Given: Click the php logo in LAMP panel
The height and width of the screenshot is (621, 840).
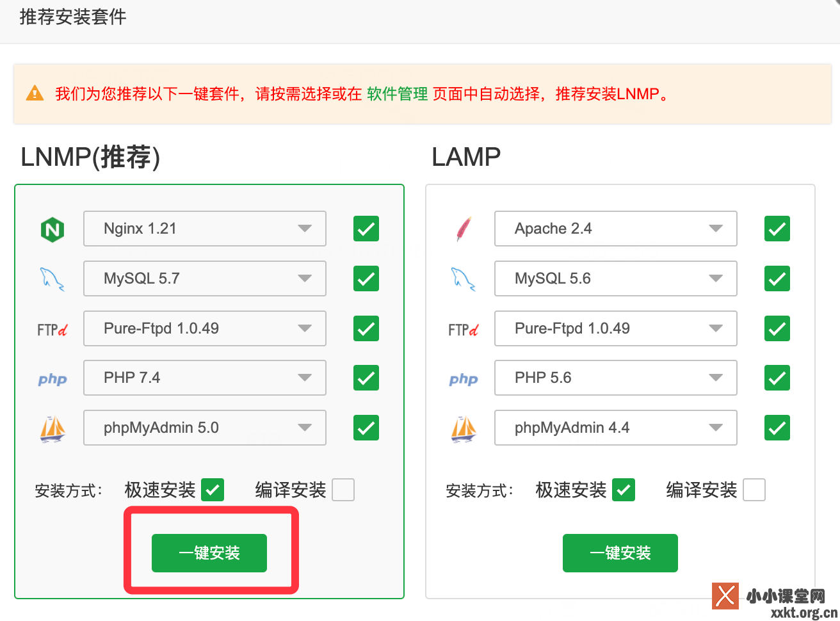Looking at the screenshot, I should [464, 380].
